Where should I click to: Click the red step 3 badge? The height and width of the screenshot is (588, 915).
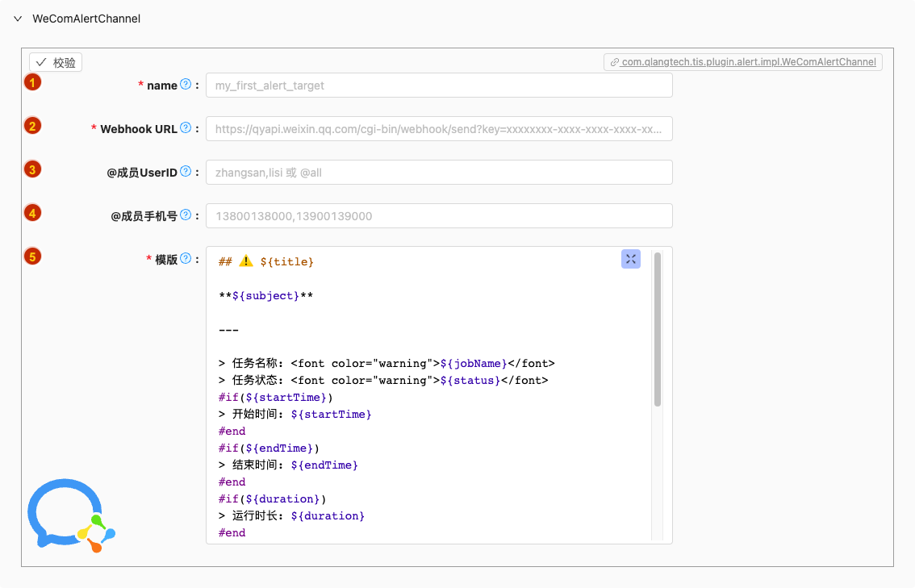click(32, 169)
